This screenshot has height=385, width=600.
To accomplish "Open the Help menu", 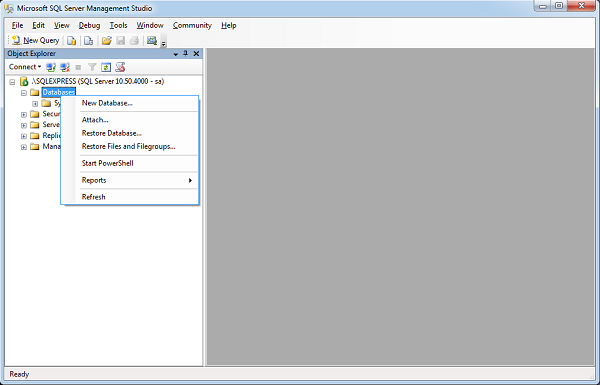I will 228,26.
